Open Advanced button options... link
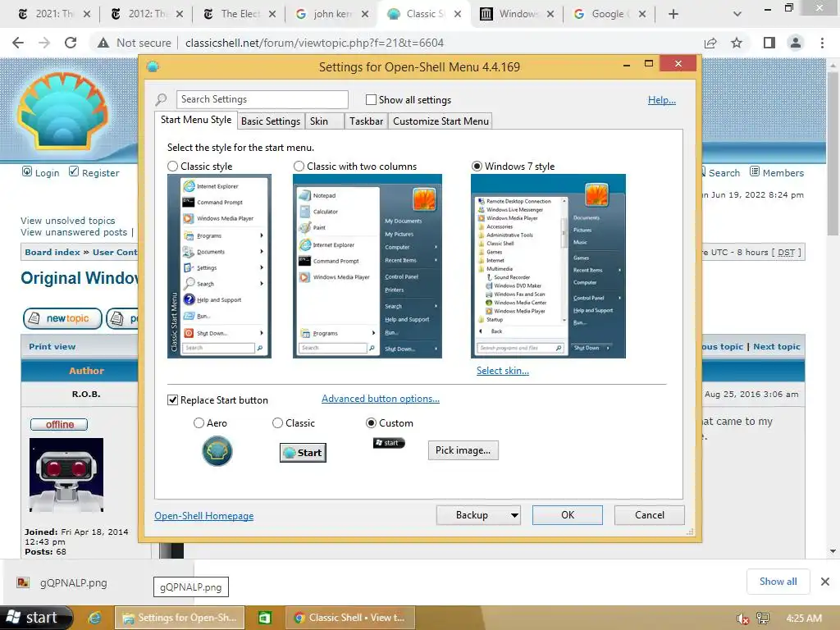The width and height of the screenshot is (840, 630). click(x=381, y=399)
